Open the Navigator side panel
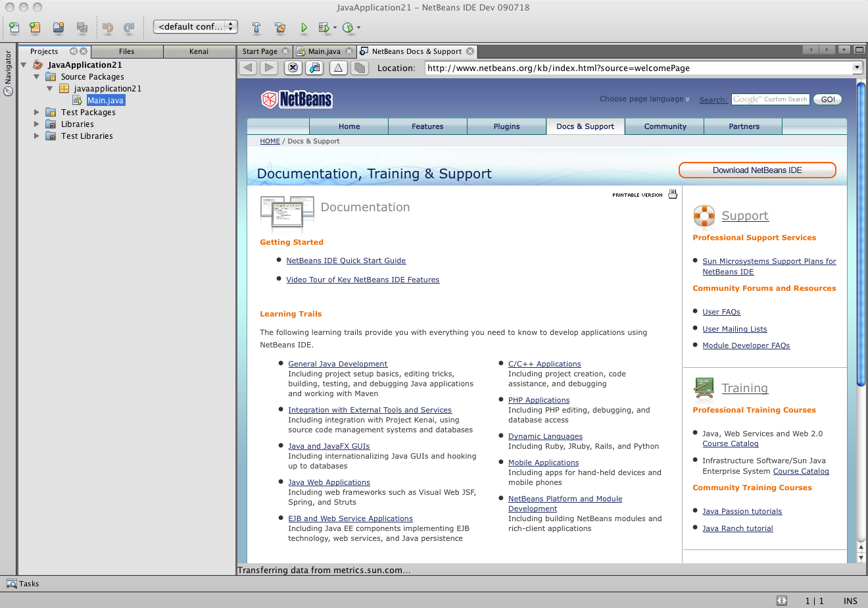The image size is (868, 608). coord(9,73)
